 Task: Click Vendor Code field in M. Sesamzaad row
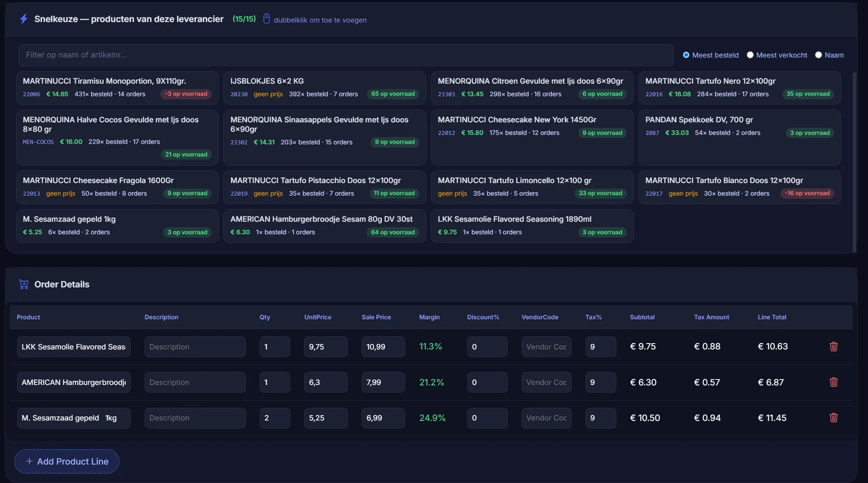tap(546, 418)
